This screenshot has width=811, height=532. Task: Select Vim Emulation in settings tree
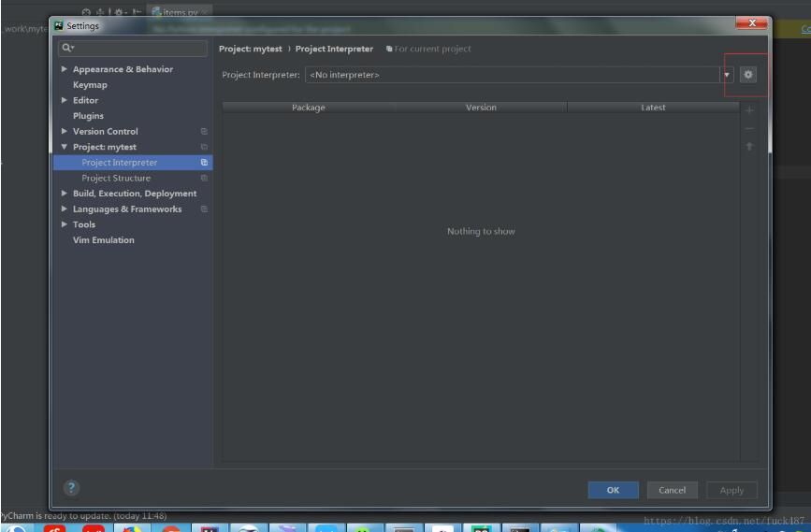point(104,240)
